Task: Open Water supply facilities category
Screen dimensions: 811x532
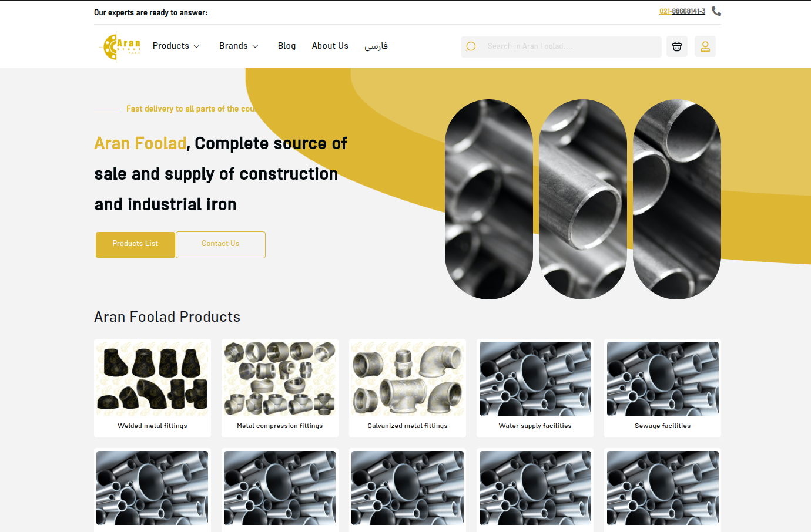Action: 535,388
